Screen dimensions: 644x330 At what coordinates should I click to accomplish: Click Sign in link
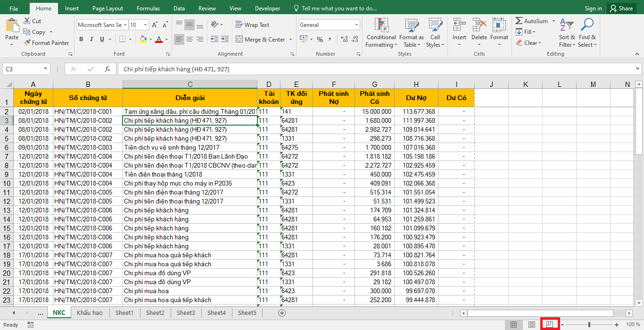pos(593,8)
